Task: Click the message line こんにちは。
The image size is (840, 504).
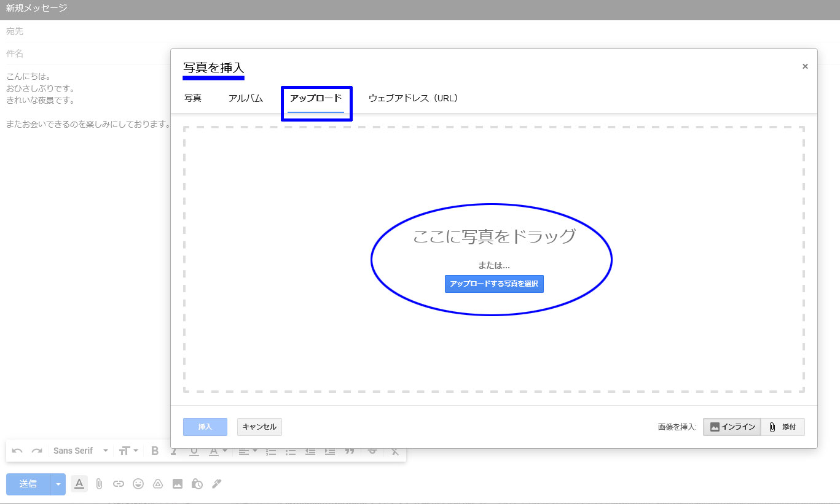Action: click(x=28, y=77)
